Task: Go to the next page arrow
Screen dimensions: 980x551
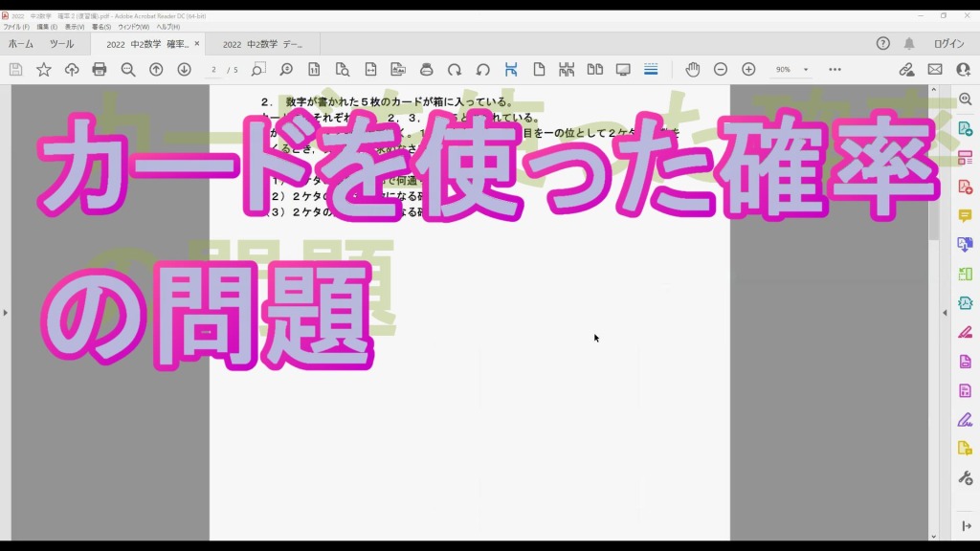Action: click(184, 70)
